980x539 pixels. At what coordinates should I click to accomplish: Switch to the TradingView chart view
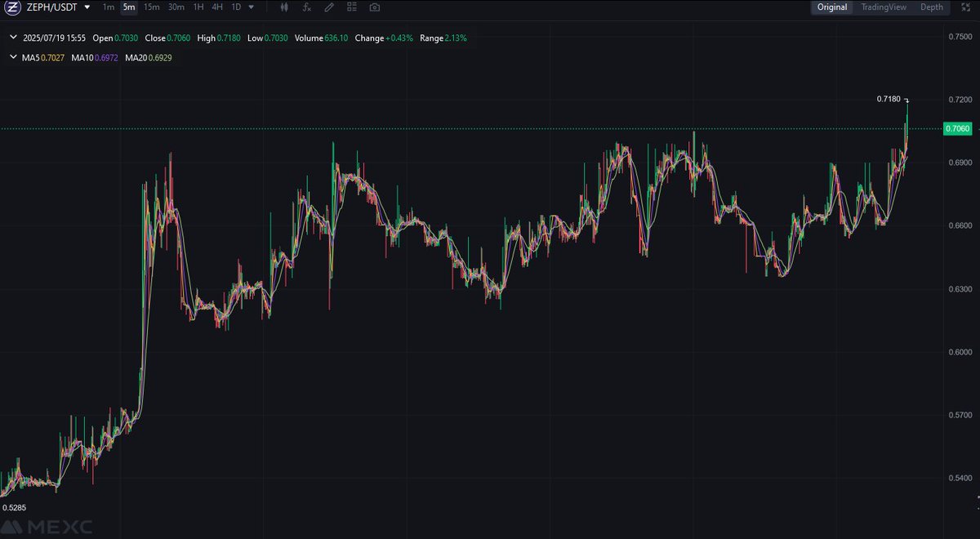(884, 7)
